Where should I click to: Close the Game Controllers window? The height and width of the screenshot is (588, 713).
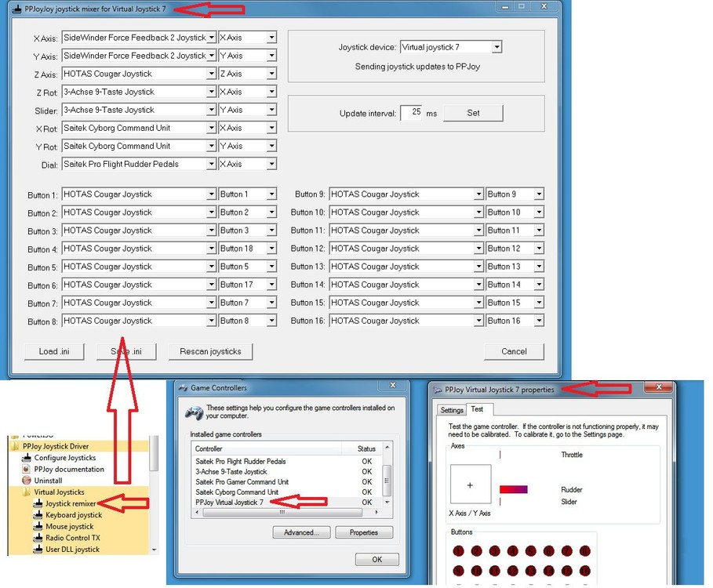(393, 385)
